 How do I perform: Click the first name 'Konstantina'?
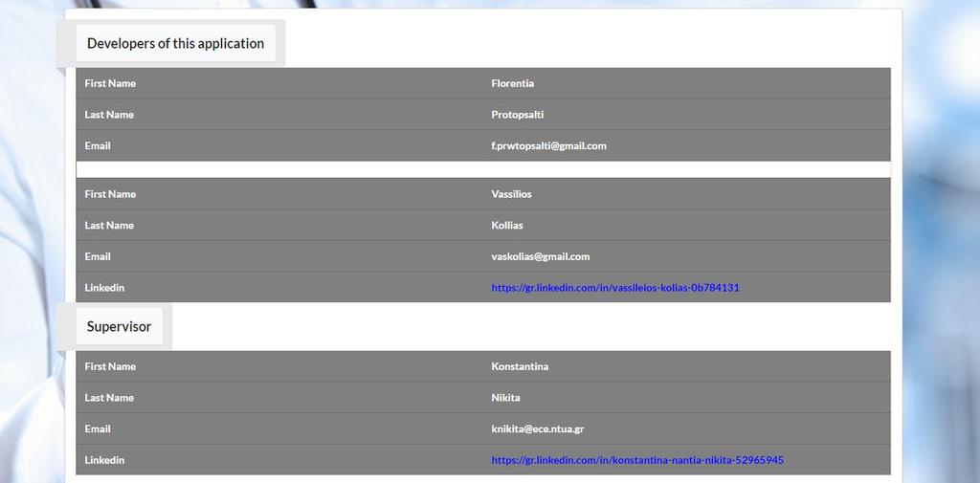(x=520, y=366)
